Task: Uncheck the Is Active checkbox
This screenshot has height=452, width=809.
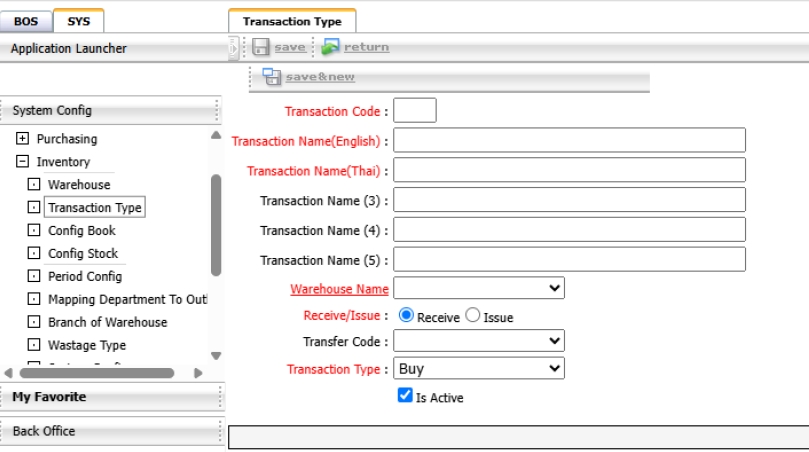Action: [405, 396]
